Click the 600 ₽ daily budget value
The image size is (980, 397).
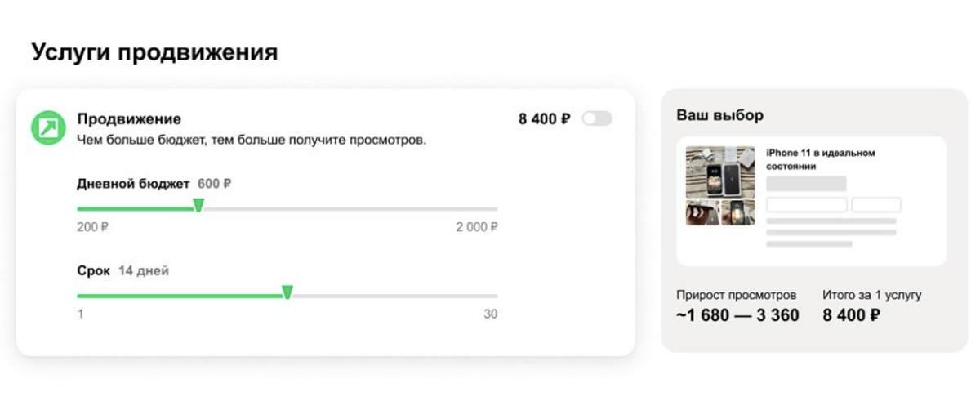(x=214, y=184)
